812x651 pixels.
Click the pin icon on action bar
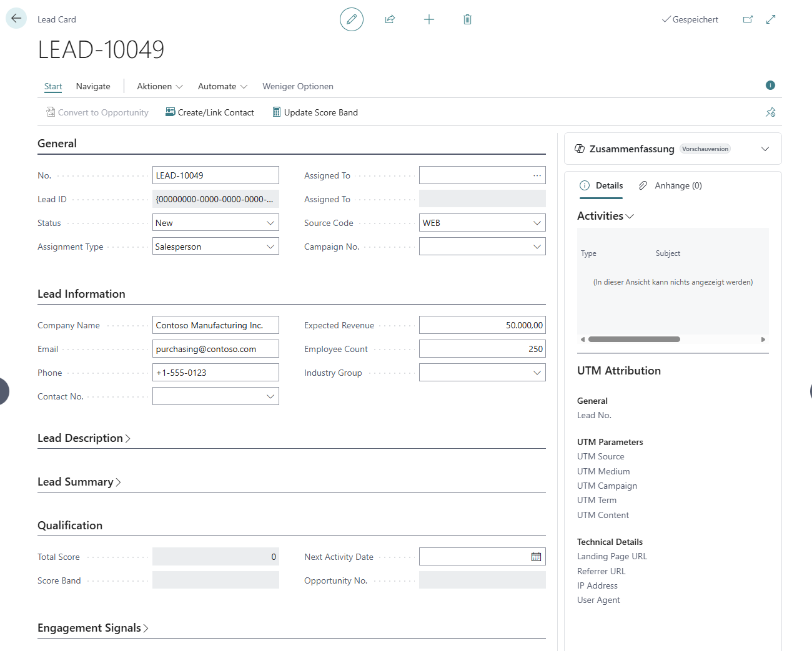tap(771, 112)
